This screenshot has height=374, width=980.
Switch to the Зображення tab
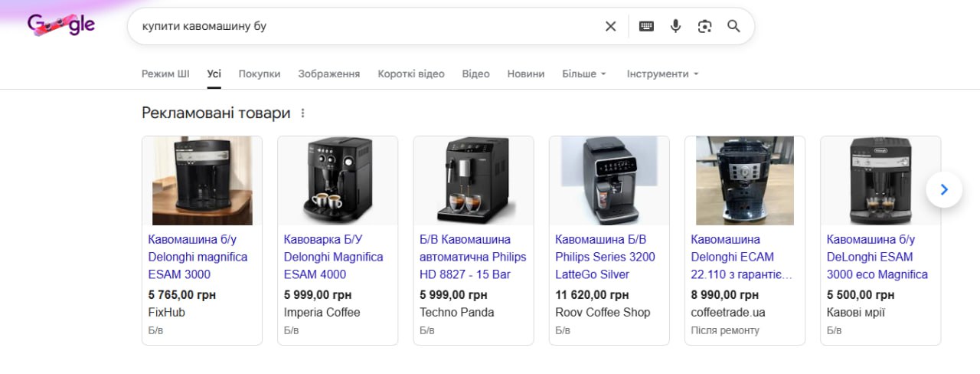(x=329, y=74)
